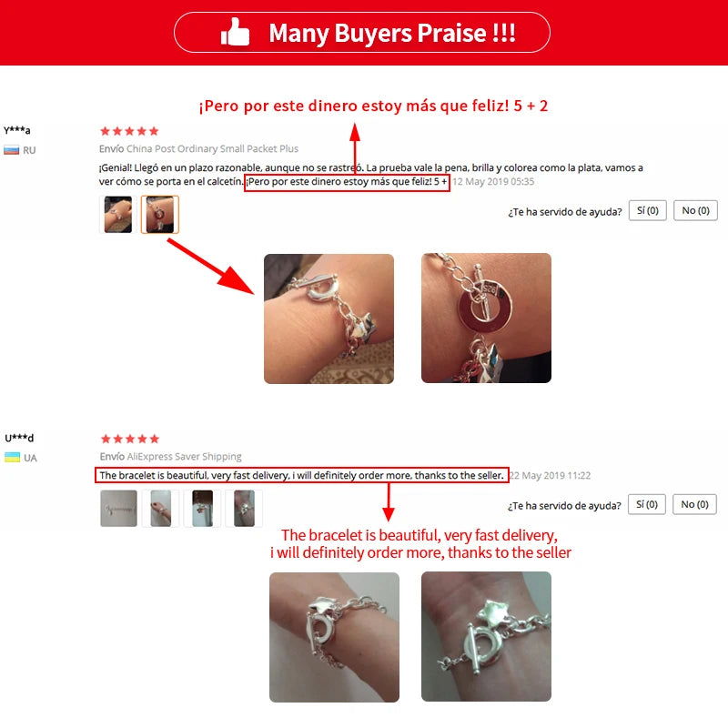The width and height of the screenshot is (728, 728).
Task: Click the enlarged red toggle clasp photo
Action: click(x=486, y=318)
